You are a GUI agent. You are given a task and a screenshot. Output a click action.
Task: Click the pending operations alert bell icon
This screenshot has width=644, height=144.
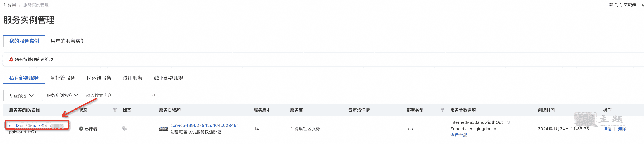tap(11, 59)
